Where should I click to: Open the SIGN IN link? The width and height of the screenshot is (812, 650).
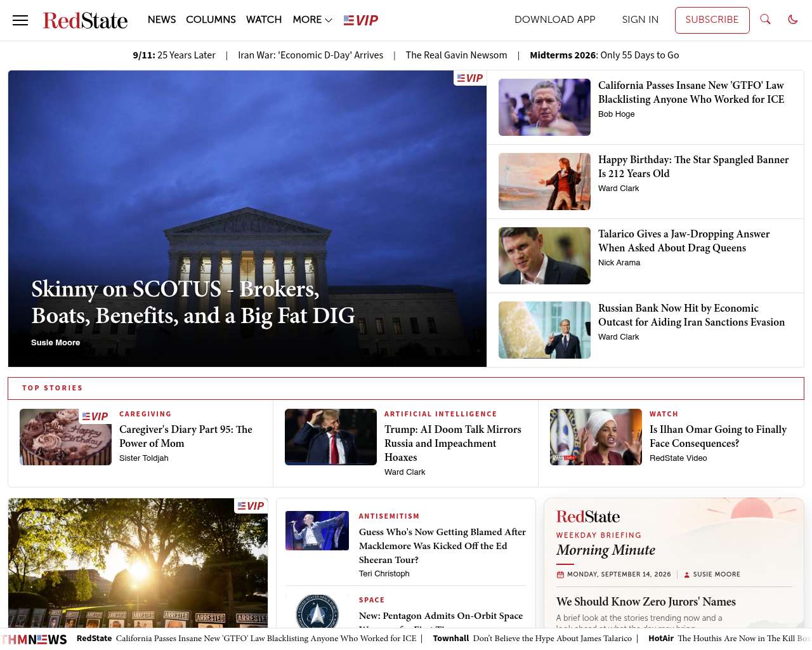tap(640, 20)
